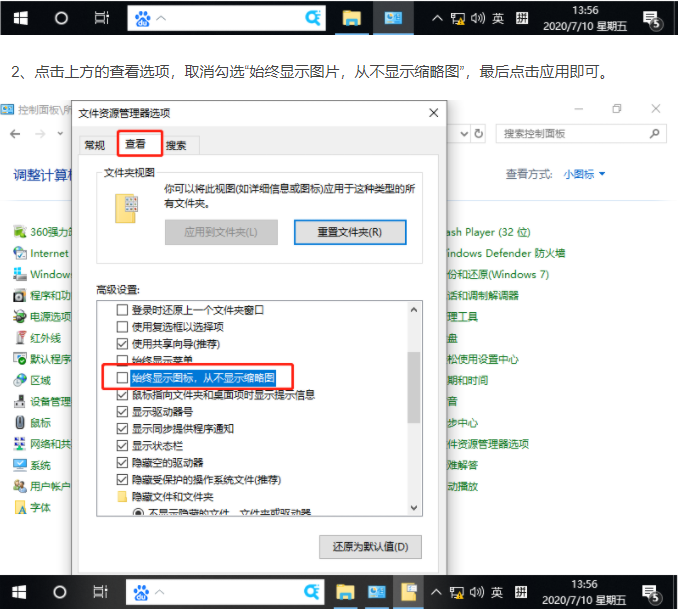Click the 还原为默认值(D) button

coord(370,547)
